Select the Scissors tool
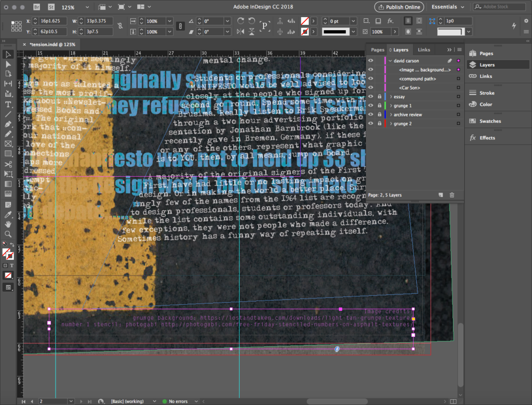Viewport: 532px width, 405px height. point(8,164)
